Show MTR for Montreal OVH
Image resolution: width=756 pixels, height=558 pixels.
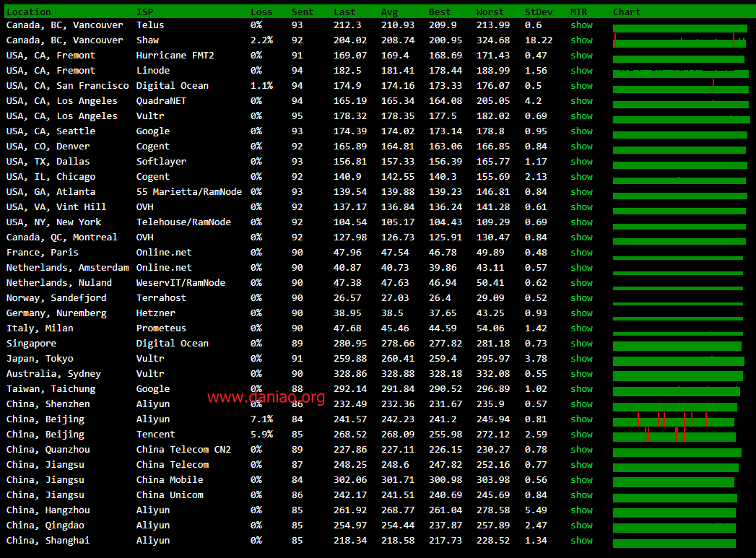(x=581, y=237)
